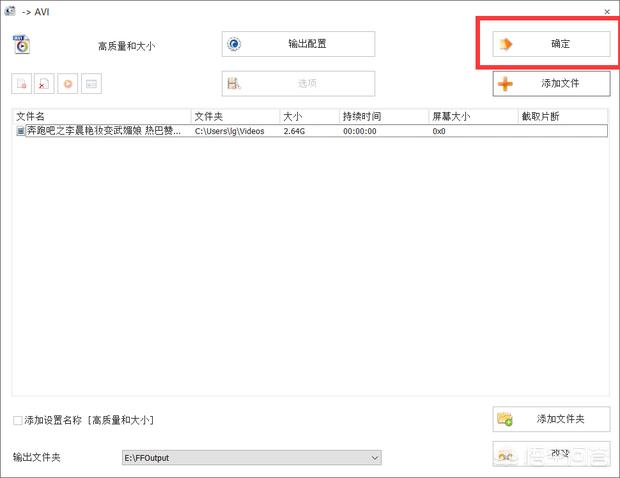Click the 持续时间 duration column header
This screenshot has width=620, height=478.
(383, 116)
